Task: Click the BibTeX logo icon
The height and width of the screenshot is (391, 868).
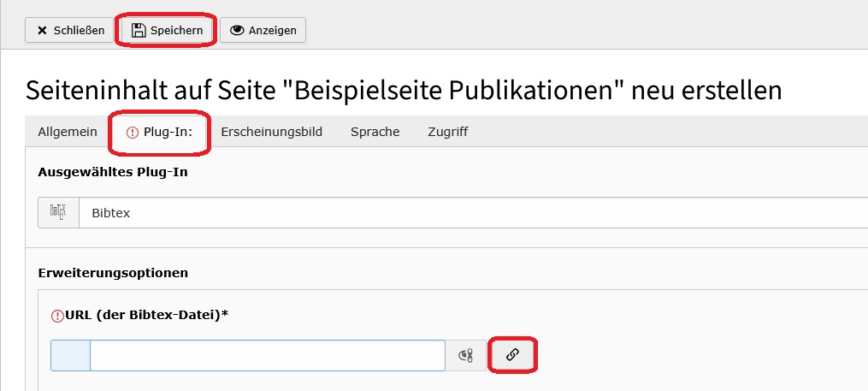Action: [58, 213]
